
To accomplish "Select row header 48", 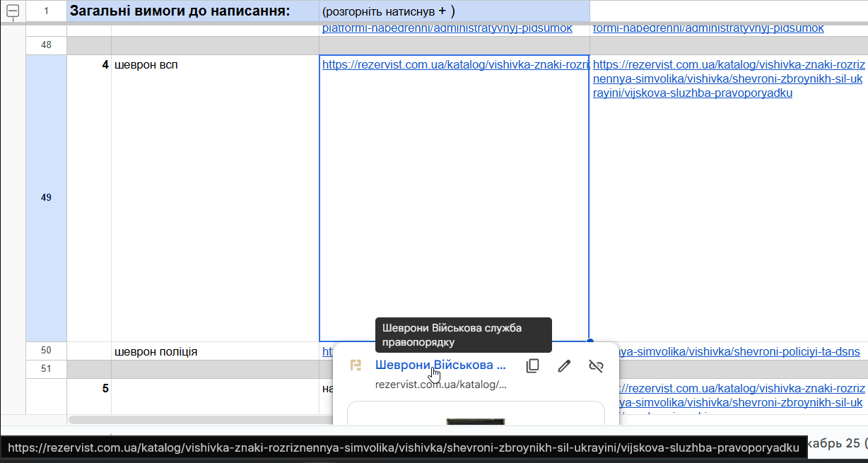I will click(x=46, y=45).
